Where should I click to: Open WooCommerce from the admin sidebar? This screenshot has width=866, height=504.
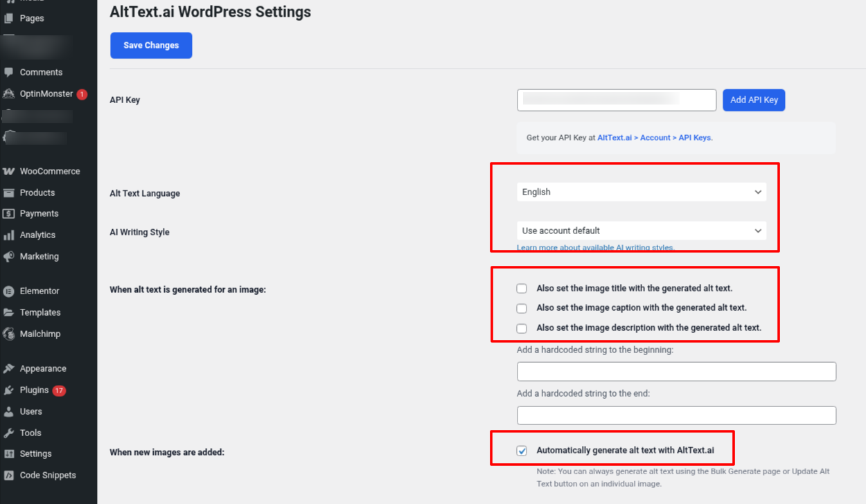[x=43, y=171]
